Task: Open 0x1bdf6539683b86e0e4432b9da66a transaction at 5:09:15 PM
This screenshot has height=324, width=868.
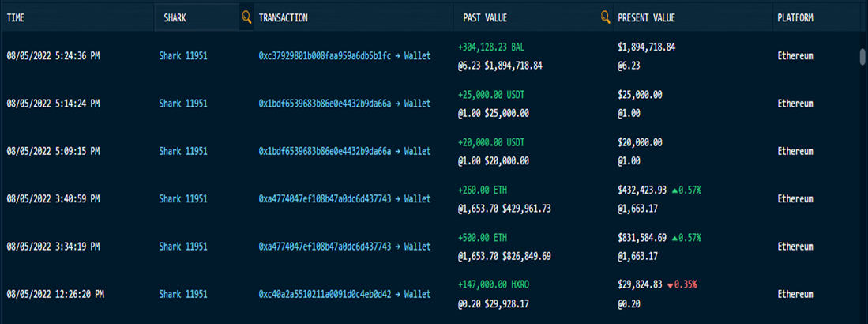Action: [344, 151]
